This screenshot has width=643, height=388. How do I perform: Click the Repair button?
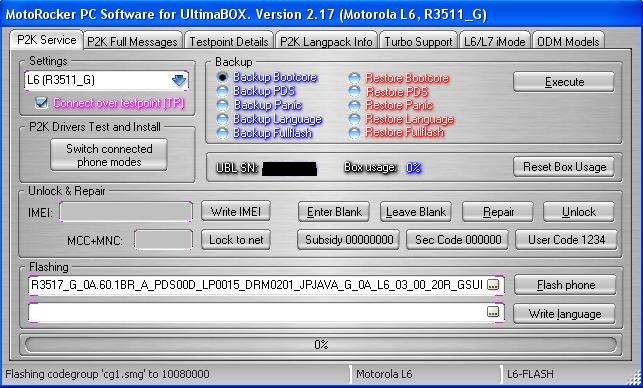[x=498, y=212]
